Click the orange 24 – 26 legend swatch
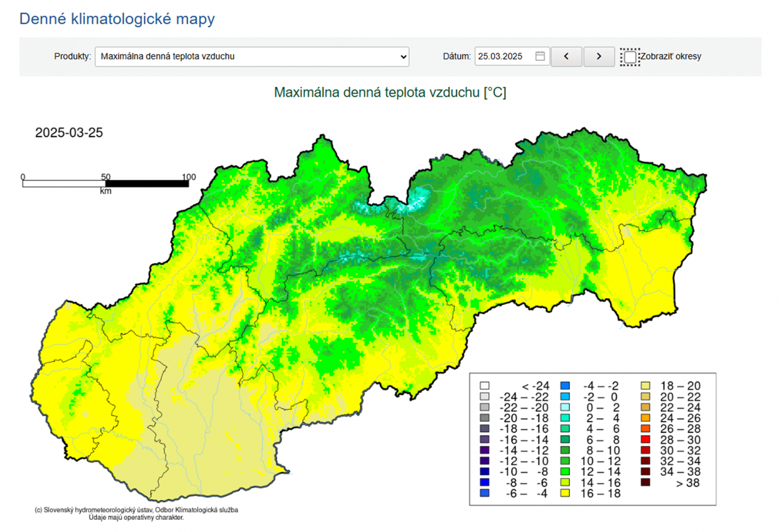This screenshot has width=780, height=532. tap(645, 418)
